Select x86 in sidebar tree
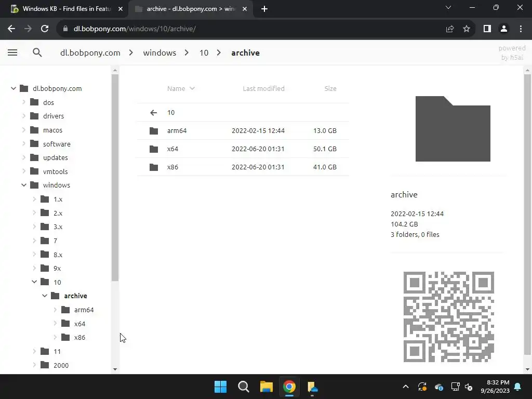This screenshot has width=532, height=399. (79, 337)
